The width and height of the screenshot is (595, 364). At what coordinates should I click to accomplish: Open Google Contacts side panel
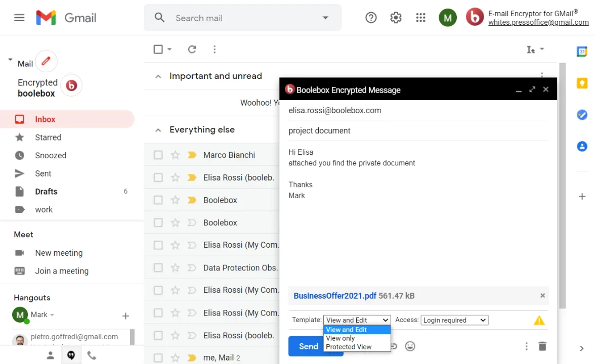coord(582,147)
